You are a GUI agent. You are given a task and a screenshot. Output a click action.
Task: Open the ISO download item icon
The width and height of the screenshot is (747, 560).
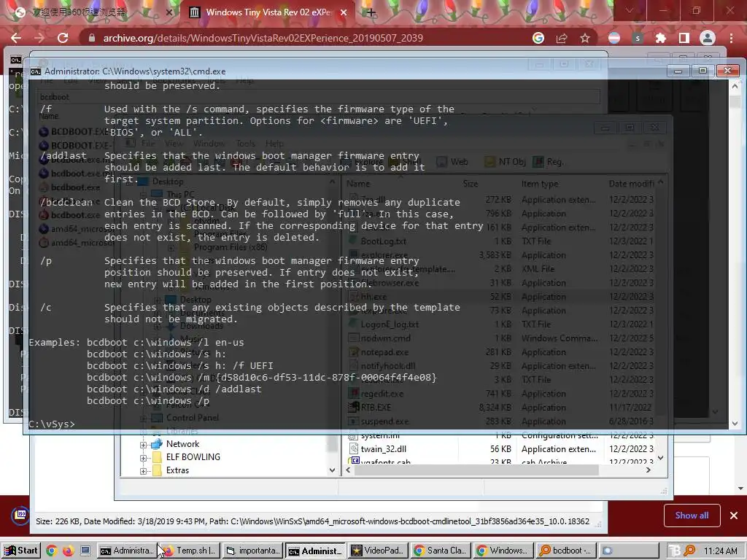(x=20, y=515)
